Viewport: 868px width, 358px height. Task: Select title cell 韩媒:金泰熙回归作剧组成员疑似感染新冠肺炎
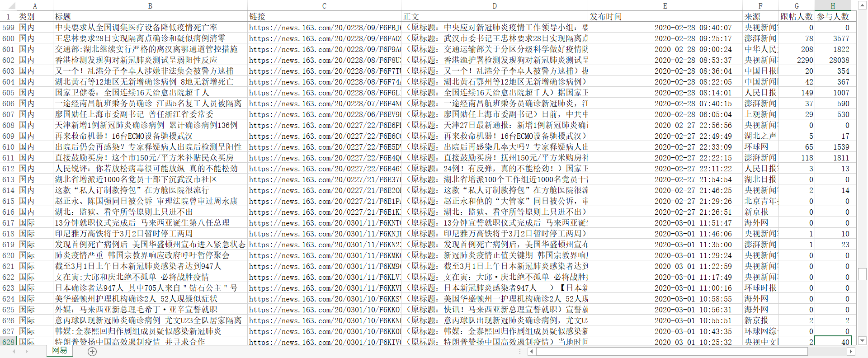tap(150, 331)
